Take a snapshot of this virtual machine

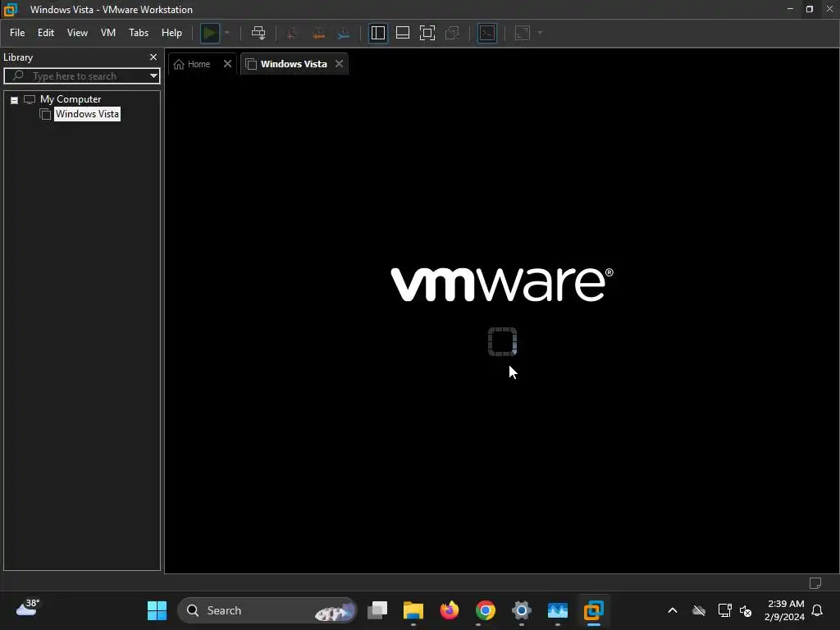point(293,33)
